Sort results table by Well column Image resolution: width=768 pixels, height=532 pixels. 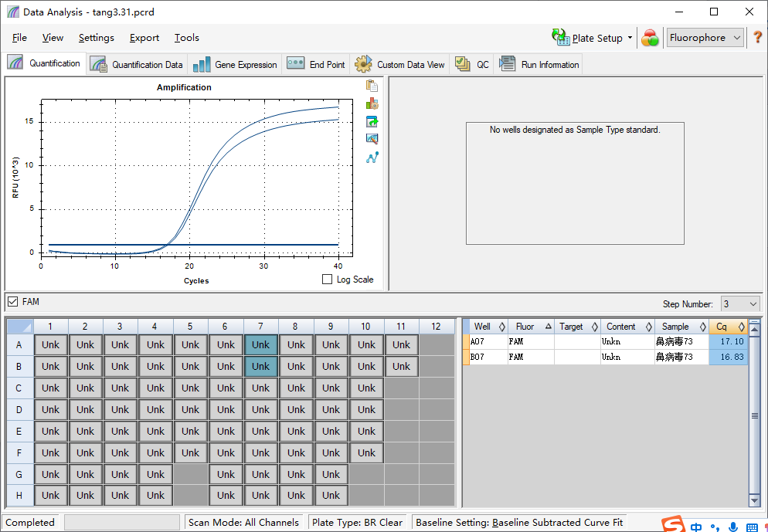[x=486, y=327]
